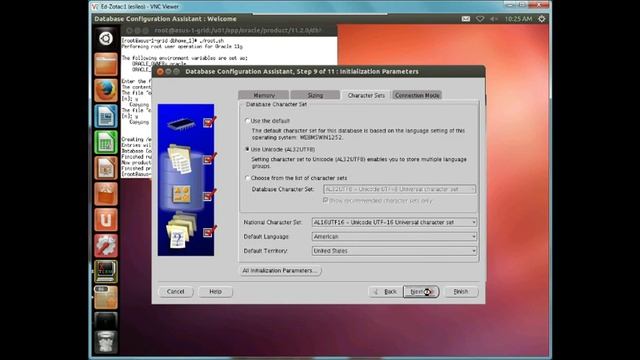Click 'Database Configuration Assistant : Welcome' panel title
The image size is (640, 360).
pos(165,19)
